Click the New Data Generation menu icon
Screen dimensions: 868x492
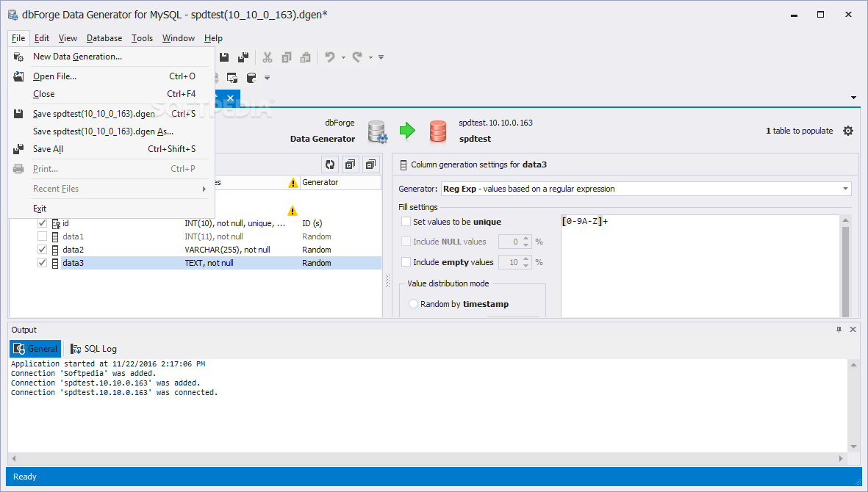pyautogui.click(x=18, y=57)
